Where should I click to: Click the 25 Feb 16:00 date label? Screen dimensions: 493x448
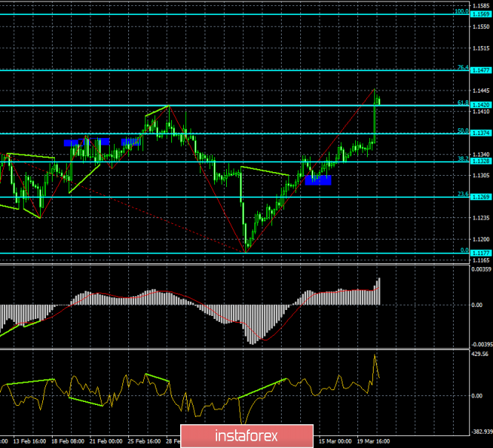145,441
